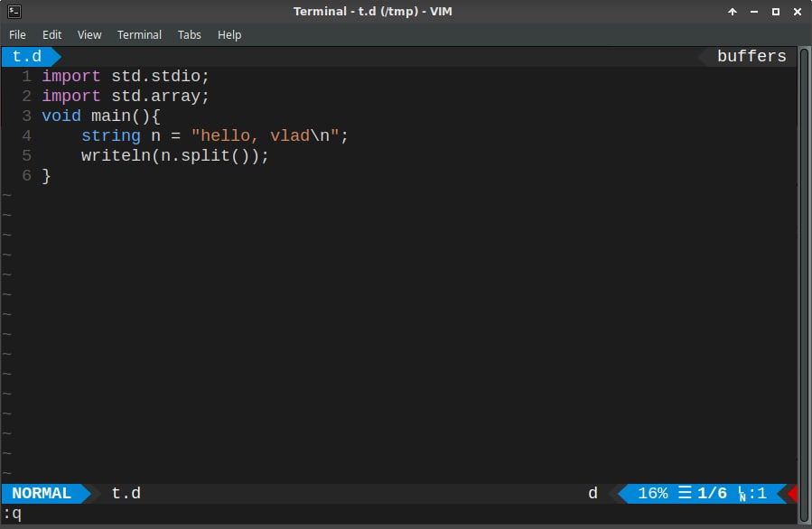812x529 pixels.
Task: Click the line number 2 in the gutter
Action: click(26, 96)
